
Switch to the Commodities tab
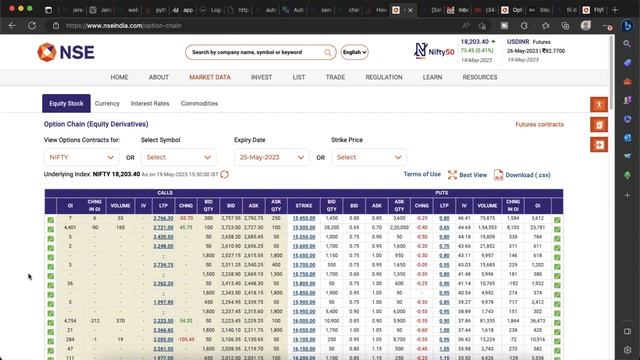point(199,104)
